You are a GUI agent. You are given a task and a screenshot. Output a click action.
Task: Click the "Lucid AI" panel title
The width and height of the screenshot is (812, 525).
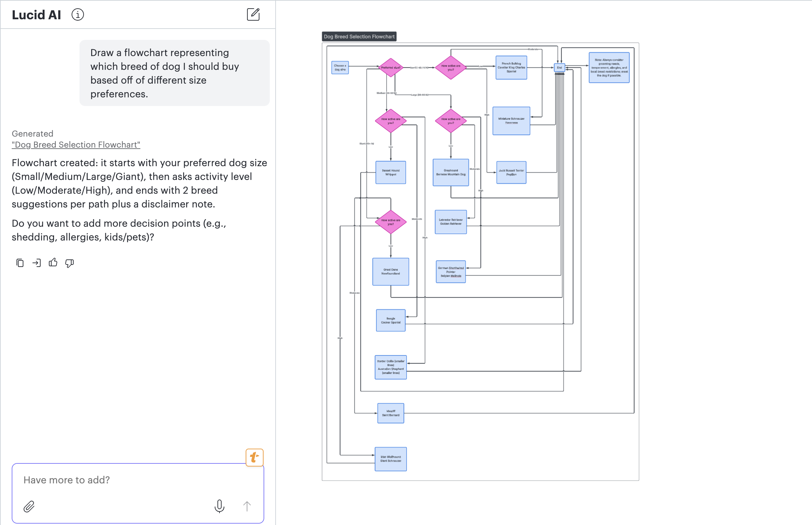pyautogui.click(x=36, y=15)
